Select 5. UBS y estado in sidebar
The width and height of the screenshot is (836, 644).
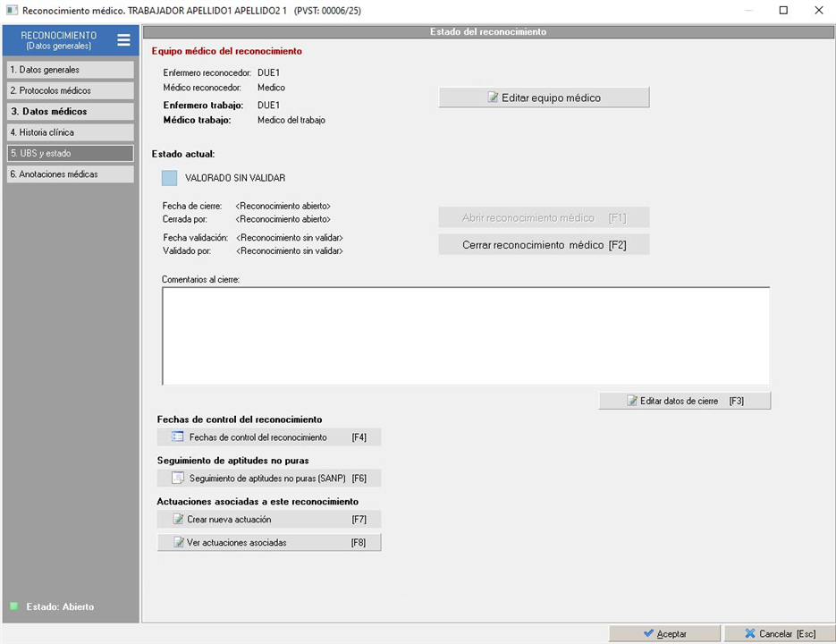70,154
